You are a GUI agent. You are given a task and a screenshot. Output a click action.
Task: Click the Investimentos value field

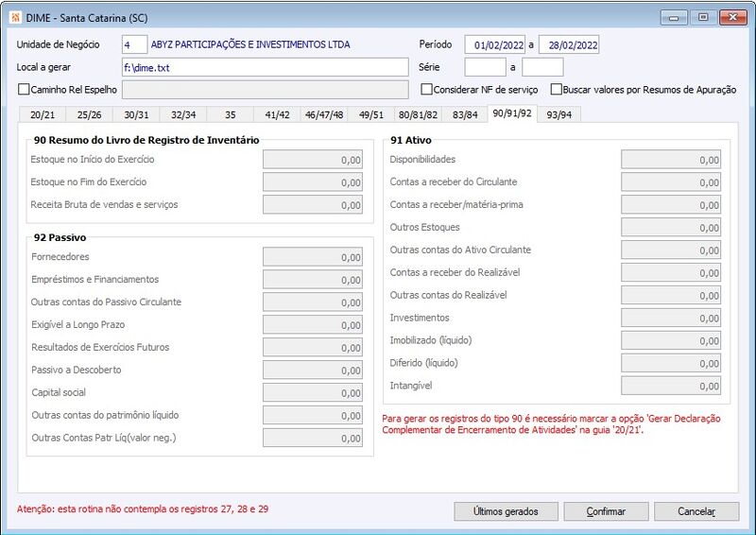pos(671,319)
